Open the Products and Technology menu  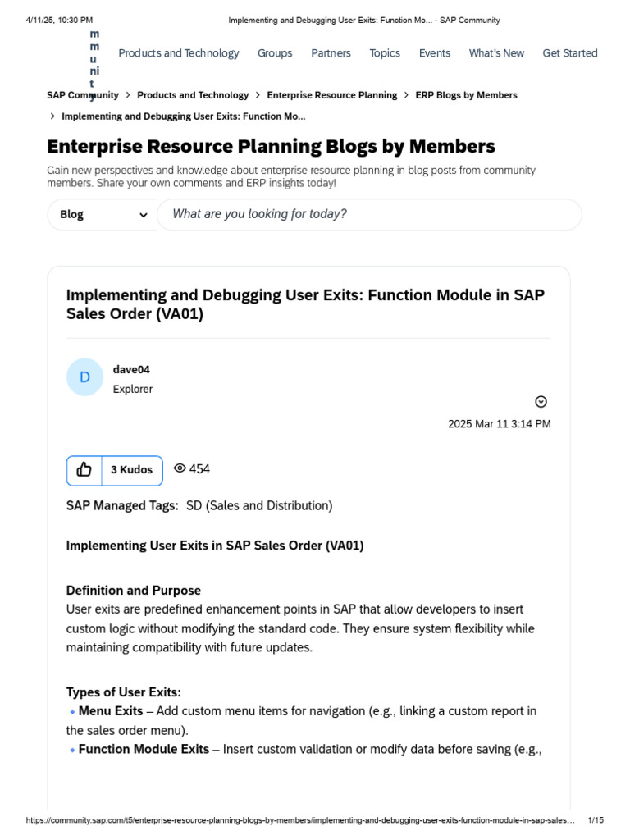click(179, 53)
